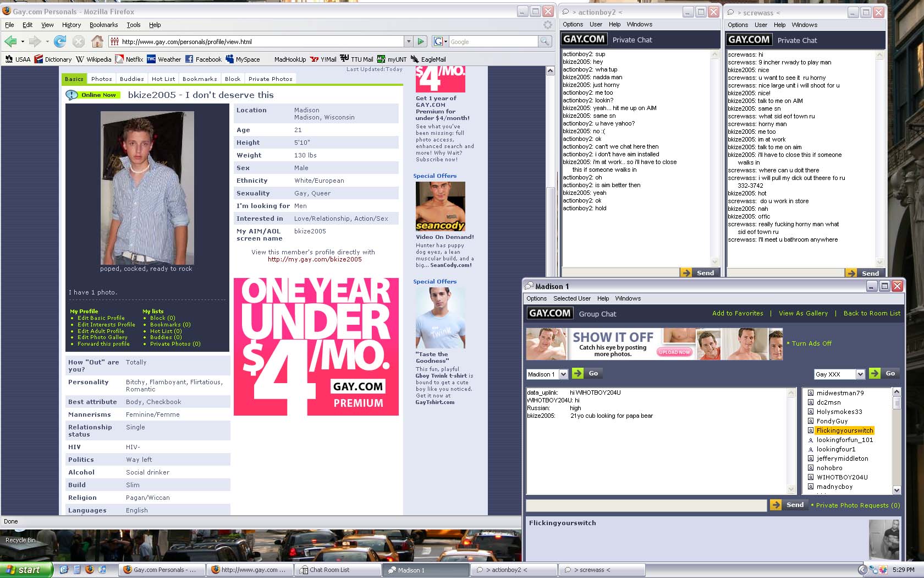Viewport: 924px width, 578px height.
Task: Select user Flickingyourswitch in the room list
Action: tap(845, 430)
